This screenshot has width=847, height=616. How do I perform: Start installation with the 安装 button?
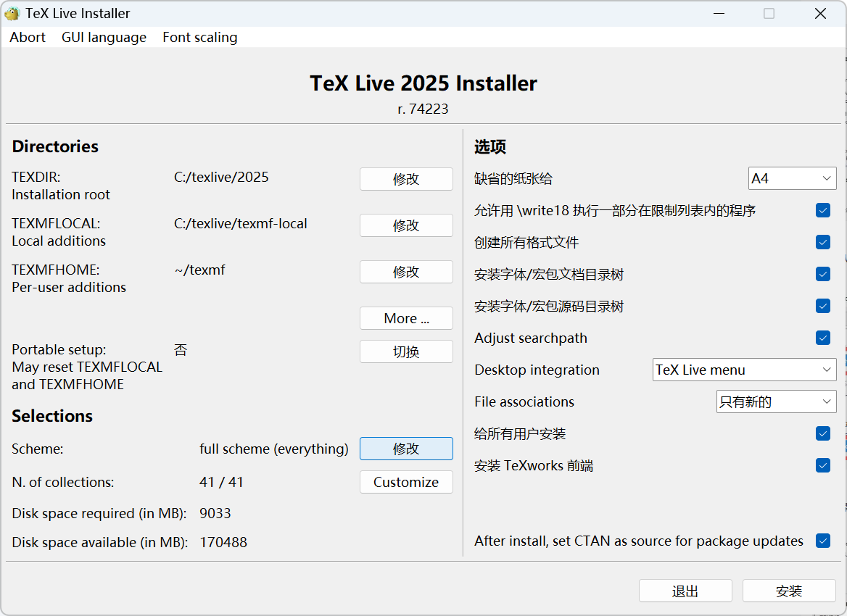(788, 591)
